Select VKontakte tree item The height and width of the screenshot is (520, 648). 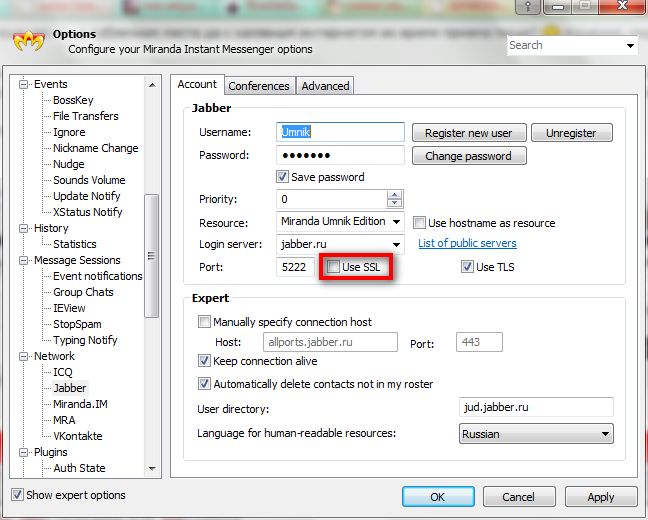tap(78, 436)
